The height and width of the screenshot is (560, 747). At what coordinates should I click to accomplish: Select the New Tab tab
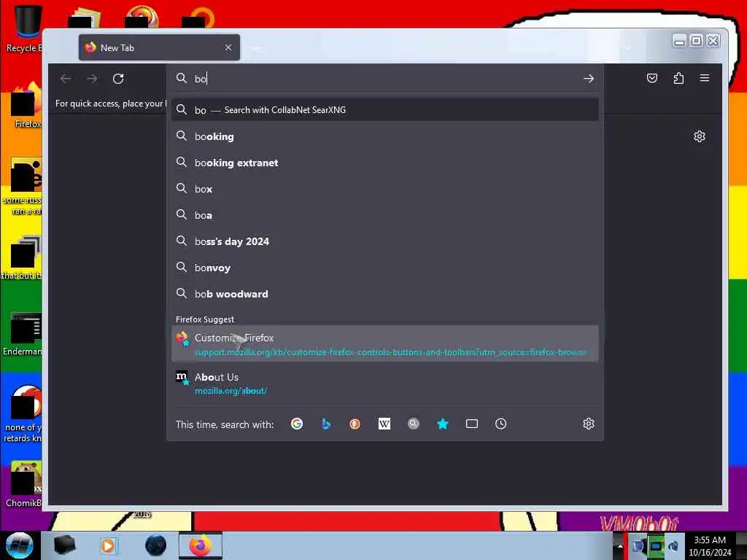(x=159, y=47)
